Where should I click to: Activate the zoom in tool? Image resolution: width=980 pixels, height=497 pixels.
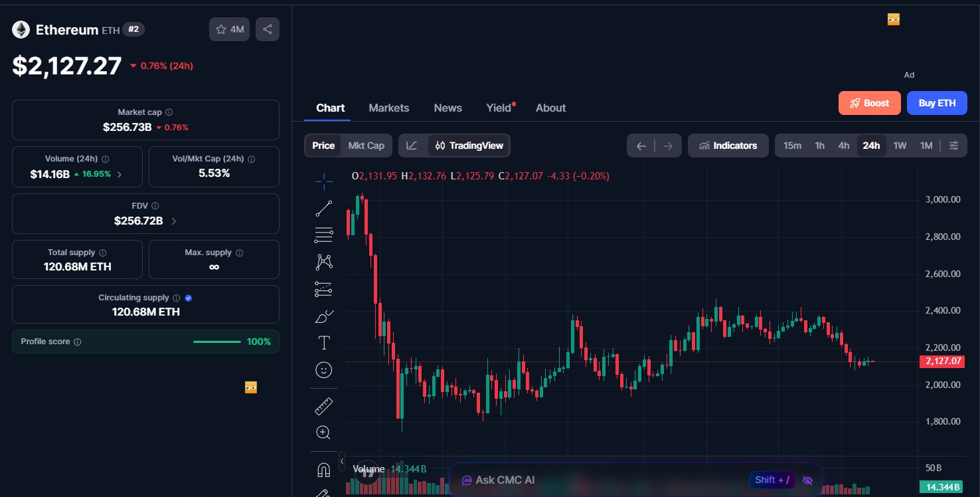[324, 433]
